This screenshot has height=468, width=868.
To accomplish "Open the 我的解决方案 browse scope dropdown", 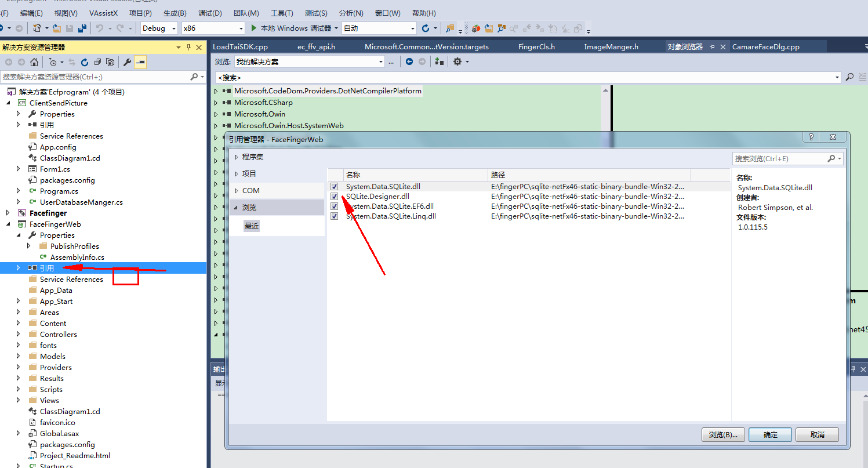I will [x=309, y=61].
